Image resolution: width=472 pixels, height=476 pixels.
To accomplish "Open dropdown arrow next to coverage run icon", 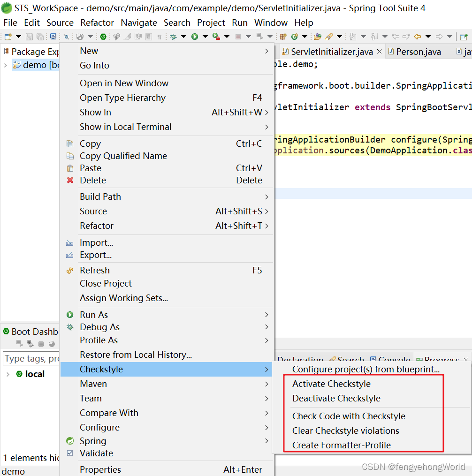I will 227,37.
